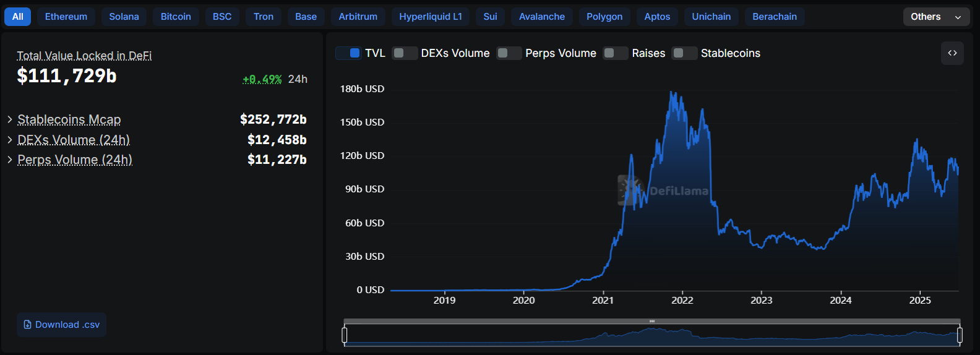980x355 pixels.
Task: Enable the Raises chart toggle
Action: point(616,53)
